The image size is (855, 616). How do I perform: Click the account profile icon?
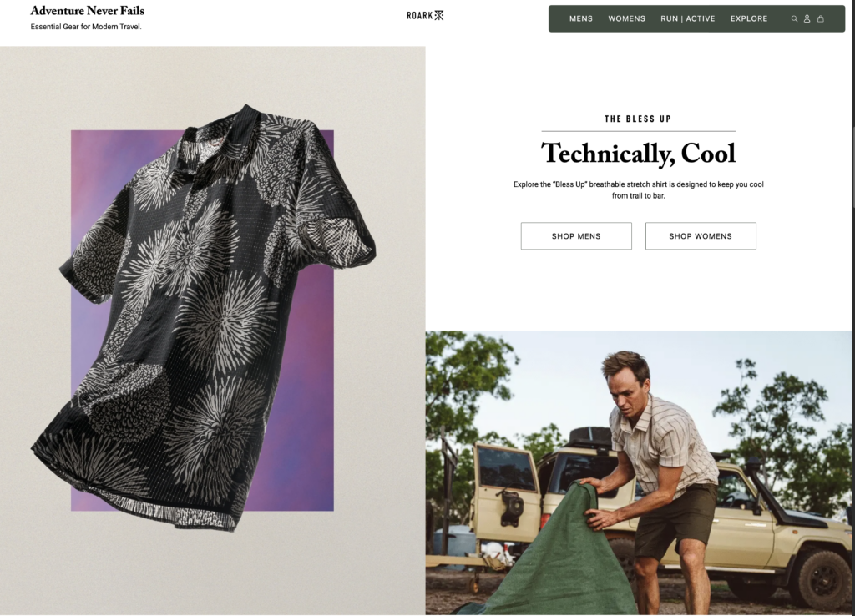[807, 18]
